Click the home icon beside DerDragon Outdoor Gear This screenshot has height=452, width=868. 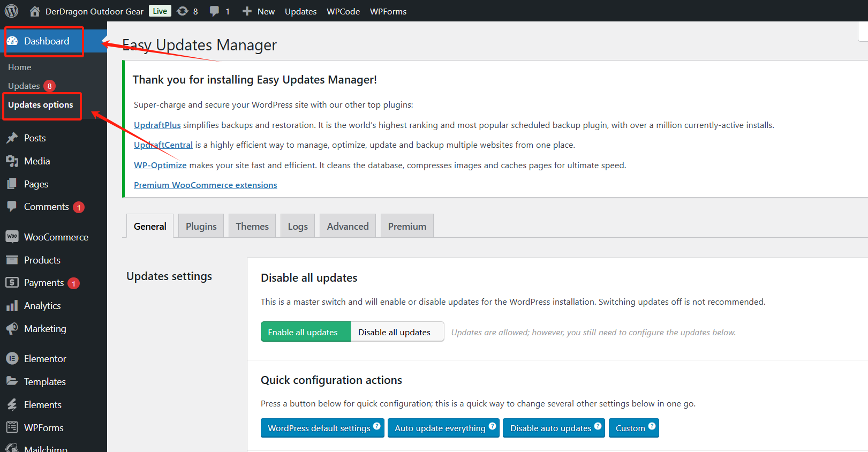[35, 11]
